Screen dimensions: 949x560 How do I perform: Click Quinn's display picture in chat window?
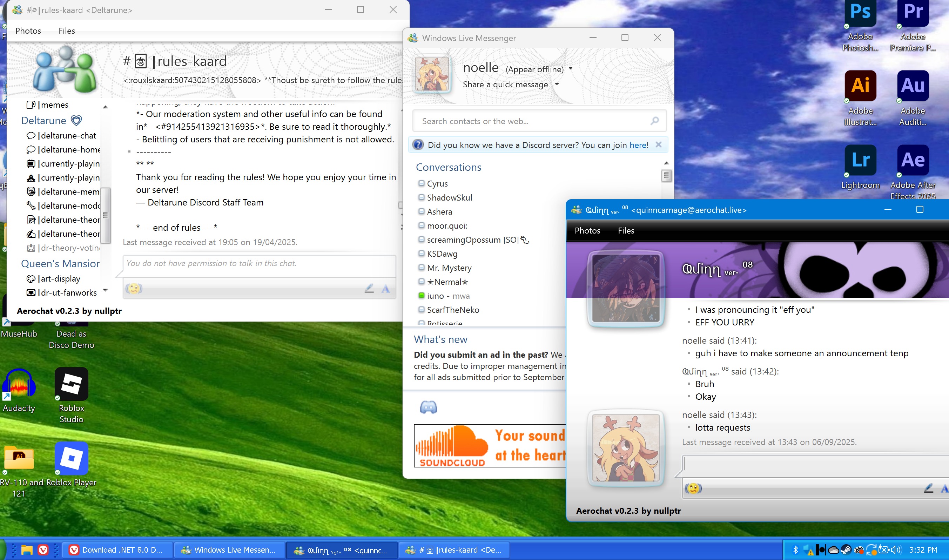click(626, 288)
